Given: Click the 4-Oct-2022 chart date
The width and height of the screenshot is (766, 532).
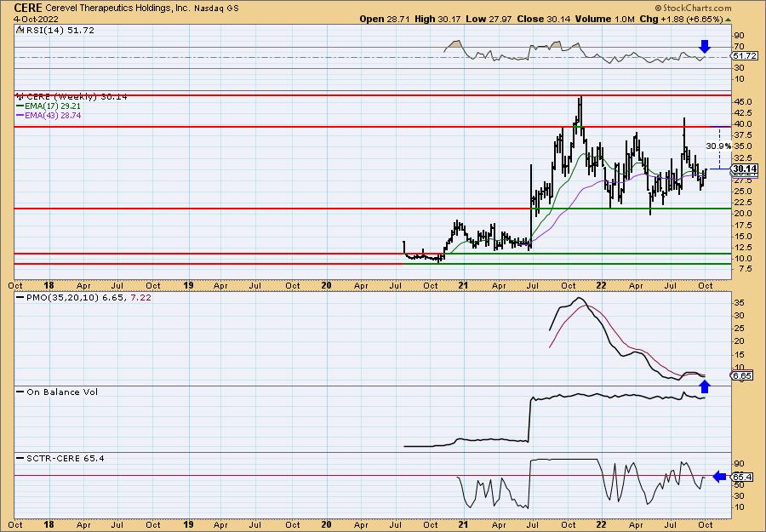Looking at the screenshot, I should (36, 19).
